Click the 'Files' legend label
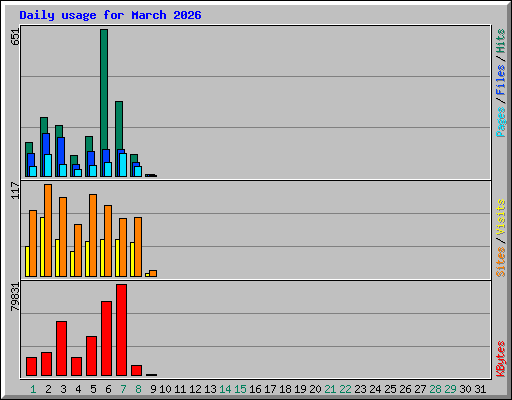This screenshot has height=400, width=512. coord(501,80)
